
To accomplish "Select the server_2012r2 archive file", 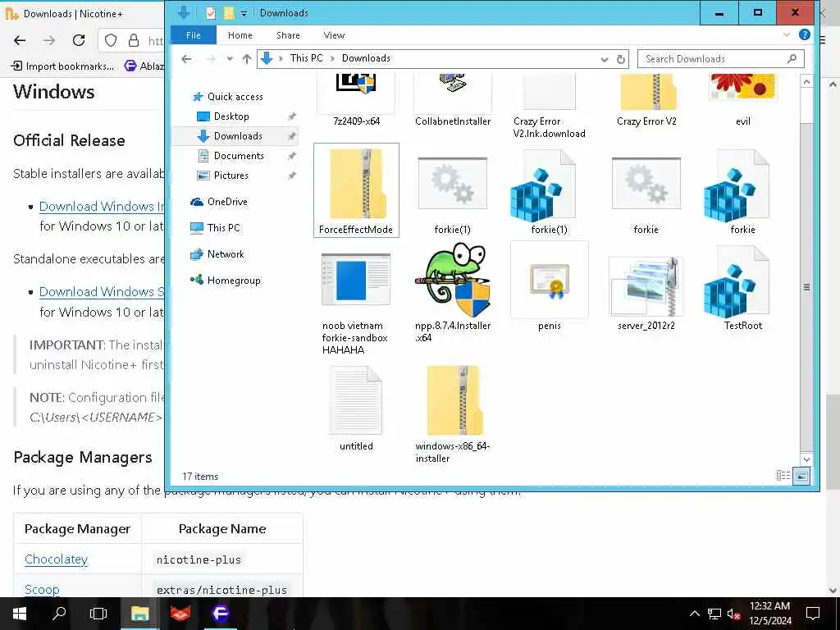I will pos(646,293).
